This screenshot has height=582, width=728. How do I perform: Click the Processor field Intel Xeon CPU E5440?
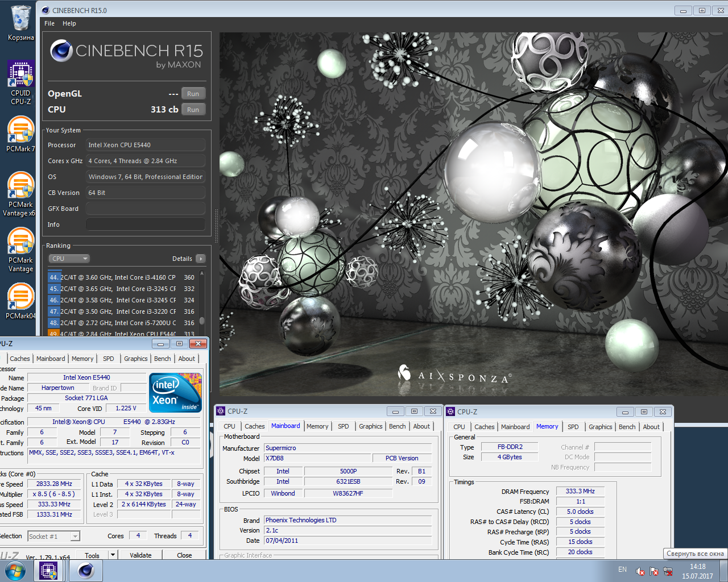point(146,145)
